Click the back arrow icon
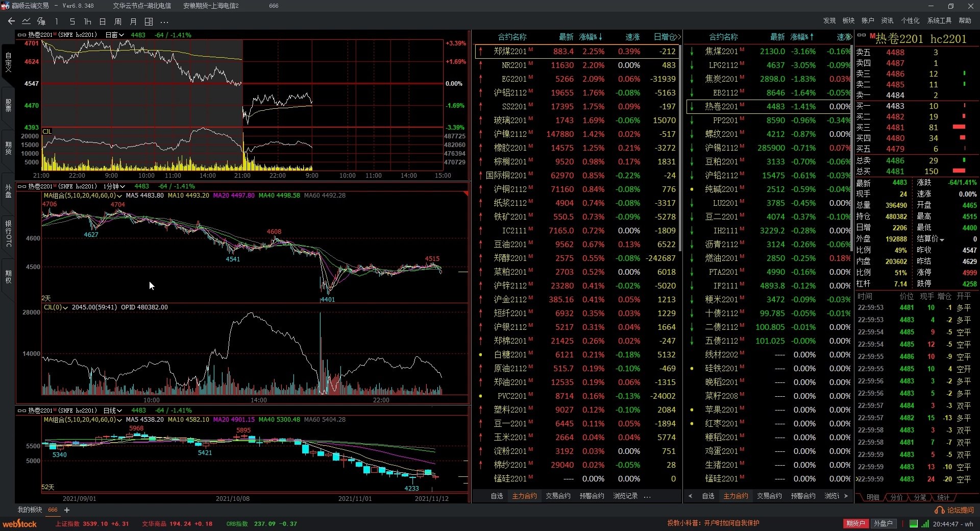This screenshot has width=980, height=531. click(11, 21)
